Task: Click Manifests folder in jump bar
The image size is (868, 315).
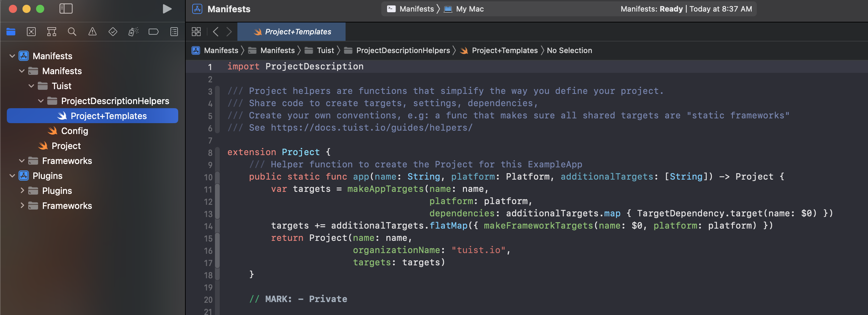Action: [271, 50]
